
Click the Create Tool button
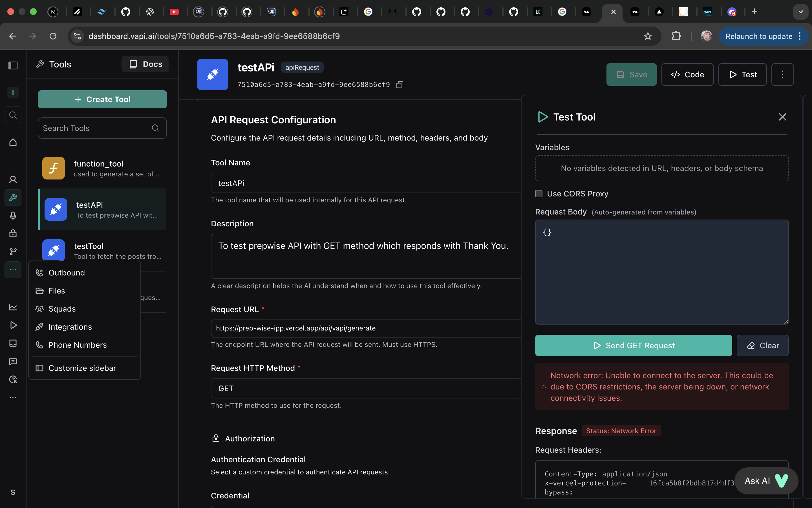(x=102, y=99)
